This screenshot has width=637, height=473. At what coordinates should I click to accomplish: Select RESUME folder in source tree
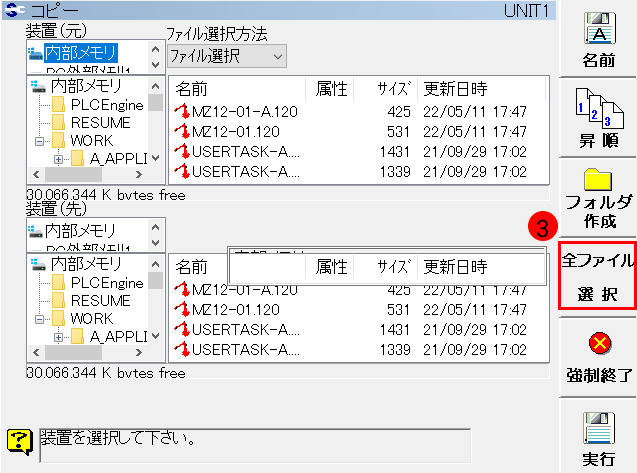pos(100,123)
